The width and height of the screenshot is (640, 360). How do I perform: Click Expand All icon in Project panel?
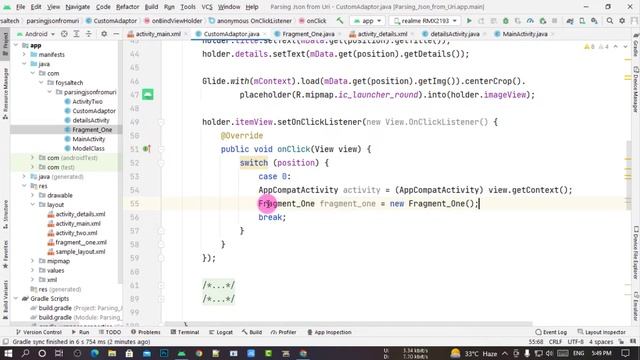click(x=76, y=34)
